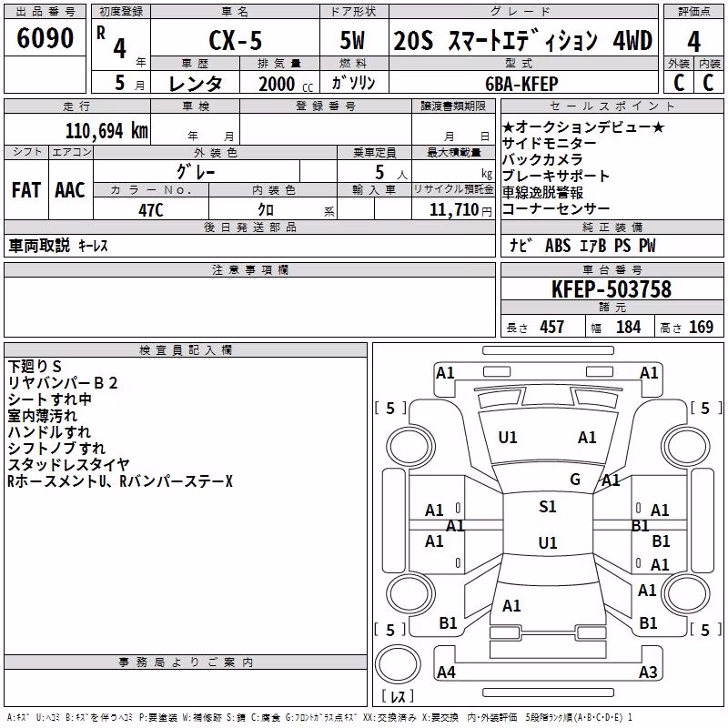This screenshot has width=728, height=728.
Task: Select the 検査員記入欄 section header
Action: pyautogui.click(x=186, y=350)
